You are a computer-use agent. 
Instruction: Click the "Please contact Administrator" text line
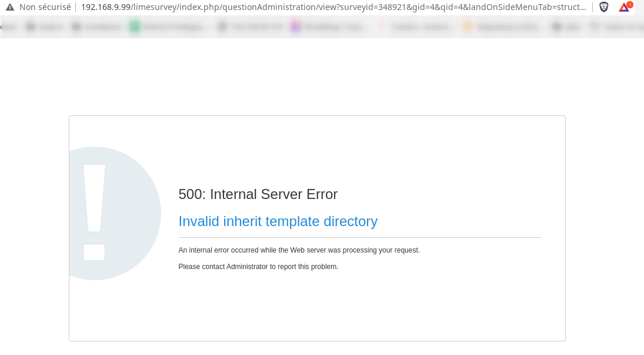tap(258, 267)
